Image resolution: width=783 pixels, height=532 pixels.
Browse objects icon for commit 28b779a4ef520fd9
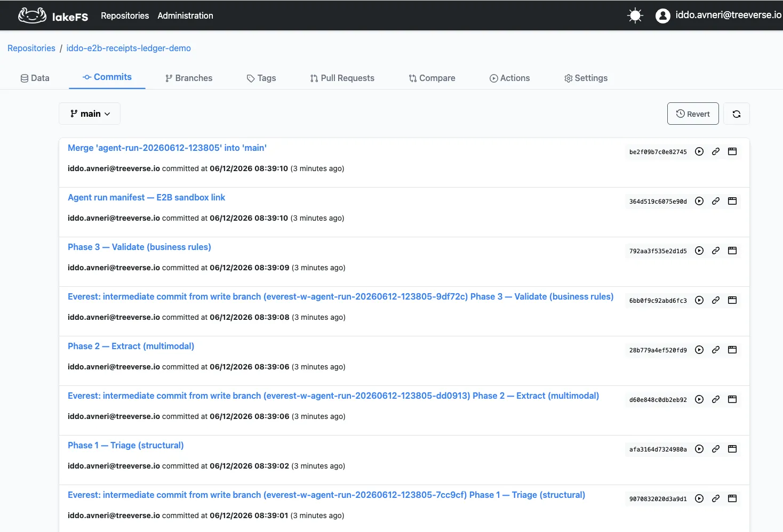tap(732, 350)
